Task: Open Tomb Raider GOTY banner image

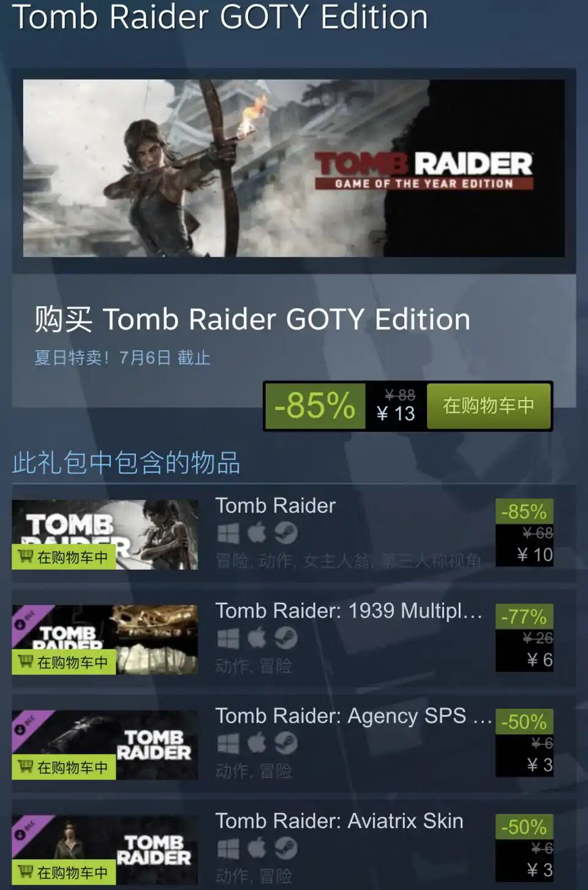Action: coord(294,168)
